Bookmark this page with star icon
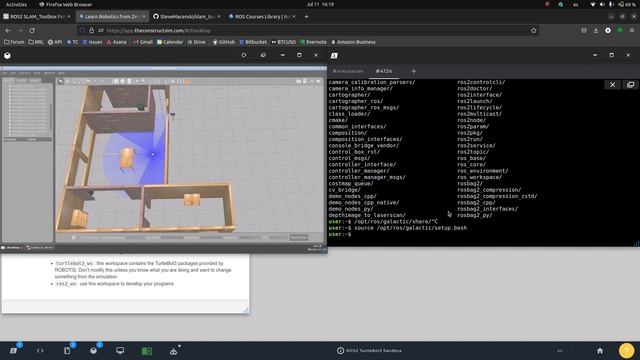640x360 pixels. [533, 31]
